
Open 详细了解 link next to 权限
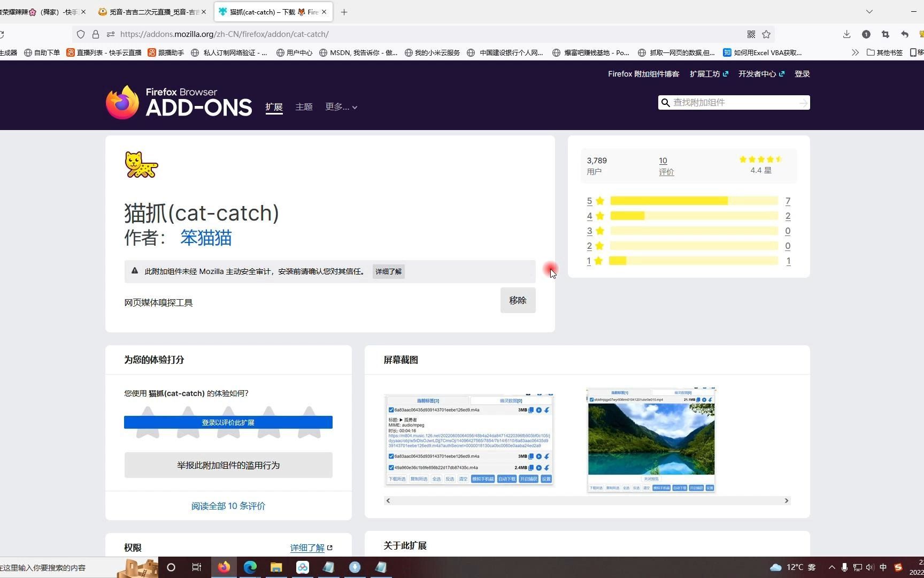pos(311,547)
